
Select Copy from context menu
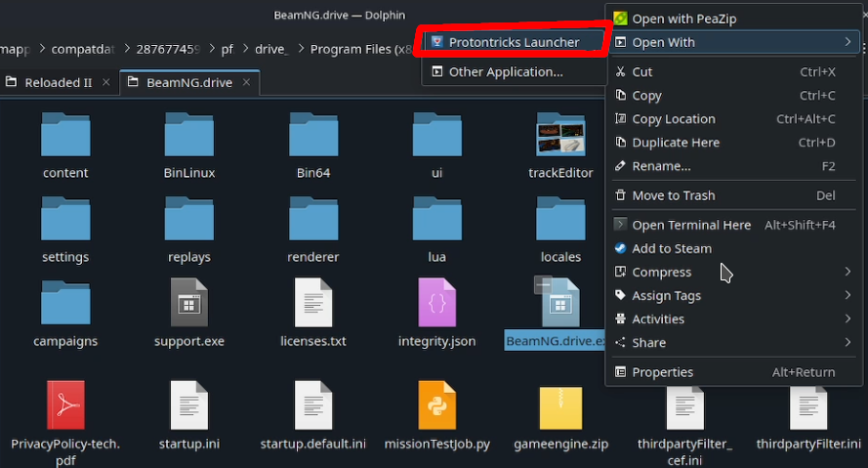pos(734,96)
